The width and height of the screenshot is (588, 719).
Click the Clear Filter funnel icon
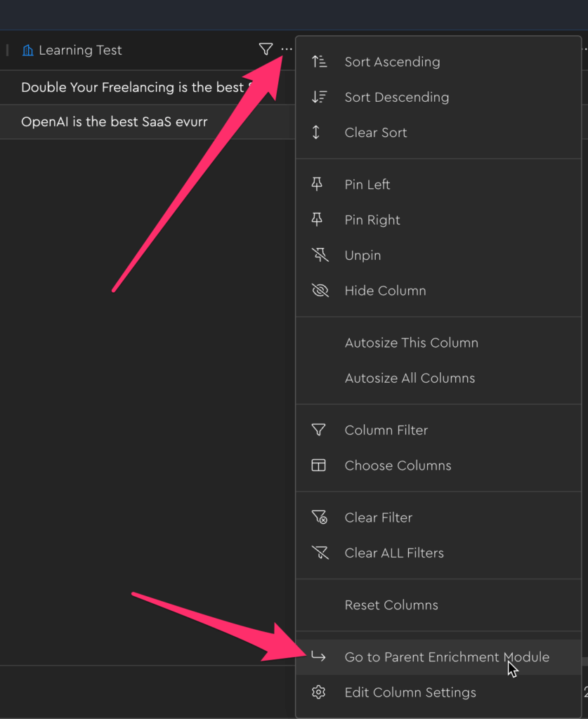(320, 517)
